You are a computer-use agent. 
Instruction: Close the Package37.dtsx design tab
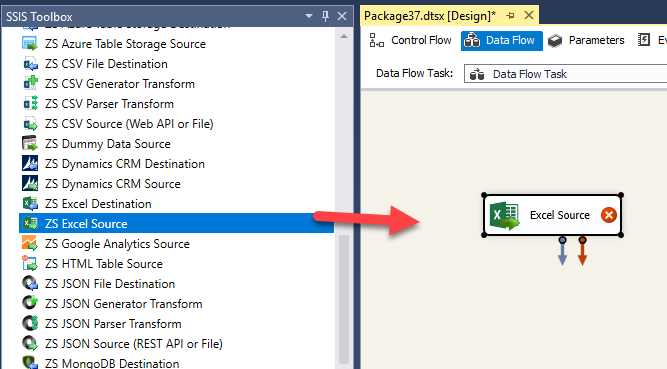pyautogui.click(x=529, y=15)
